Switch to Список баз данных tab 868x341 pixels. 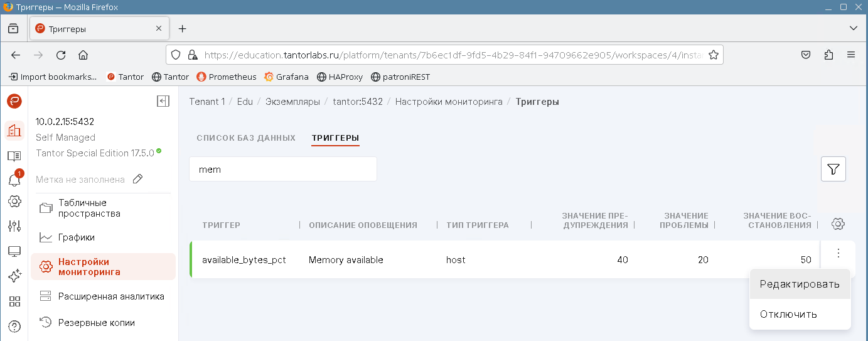(246, 138)
